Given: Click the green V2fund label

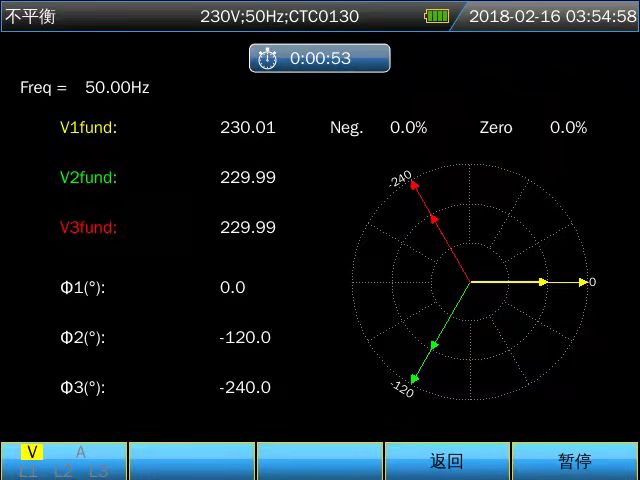Looking at the screenshot, I should tap(88, 178).
